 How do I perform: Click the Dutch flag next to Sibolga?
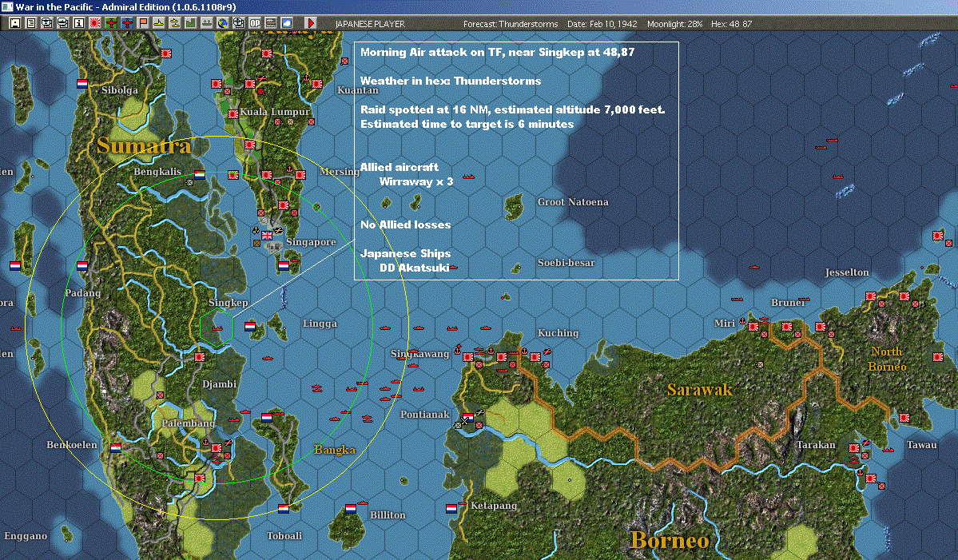(82, 83)
